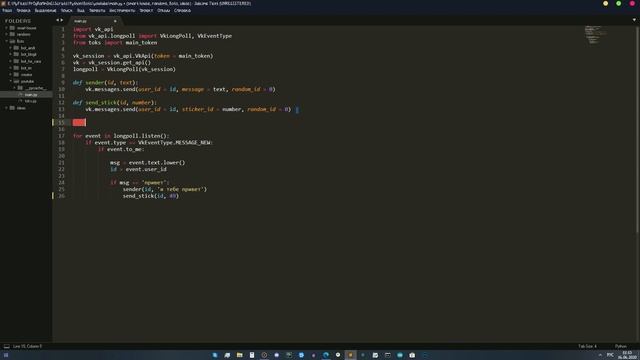Viewport: 640px width, 360px height.
Task: Open the Инструменты menu
Action: tap(122, 11)
